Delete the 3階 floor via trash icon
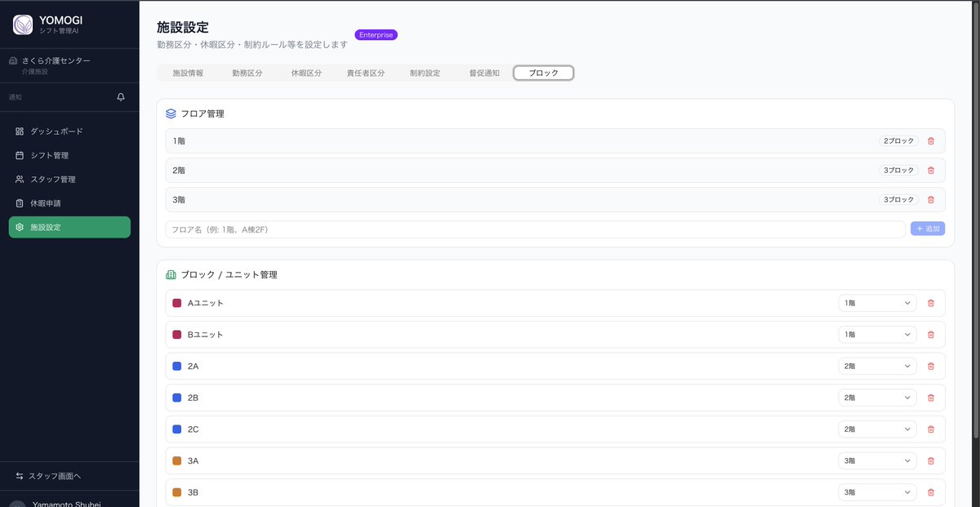The height and width of the screenshot is (507, 980). (x=931, y=200)
